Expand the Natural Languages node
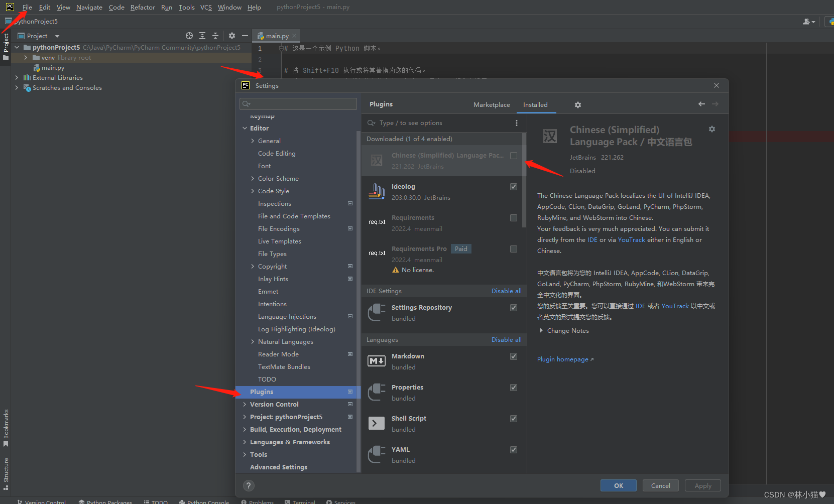 point(253,342)
